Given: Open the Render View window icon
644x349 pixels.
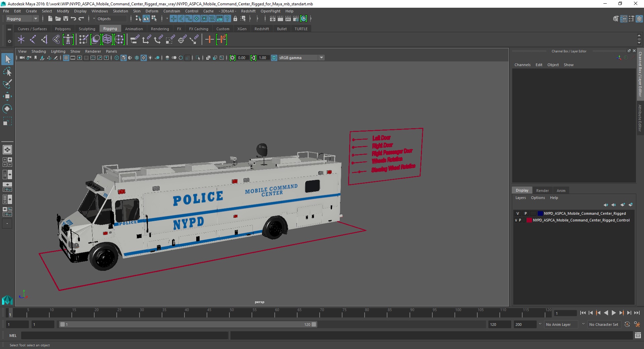Looking at the screenshot, I should click(273, 19).
